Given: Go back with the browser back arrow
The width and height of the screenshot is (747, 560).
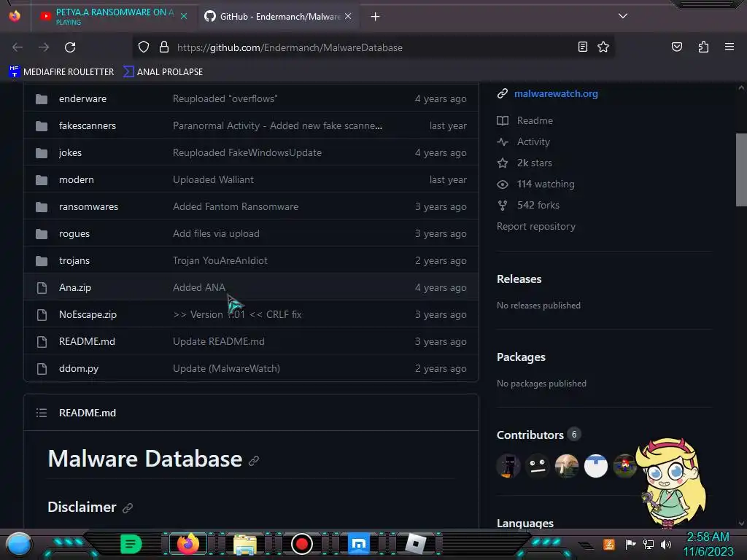Looking at the screenshot, I should pos(18,47).
